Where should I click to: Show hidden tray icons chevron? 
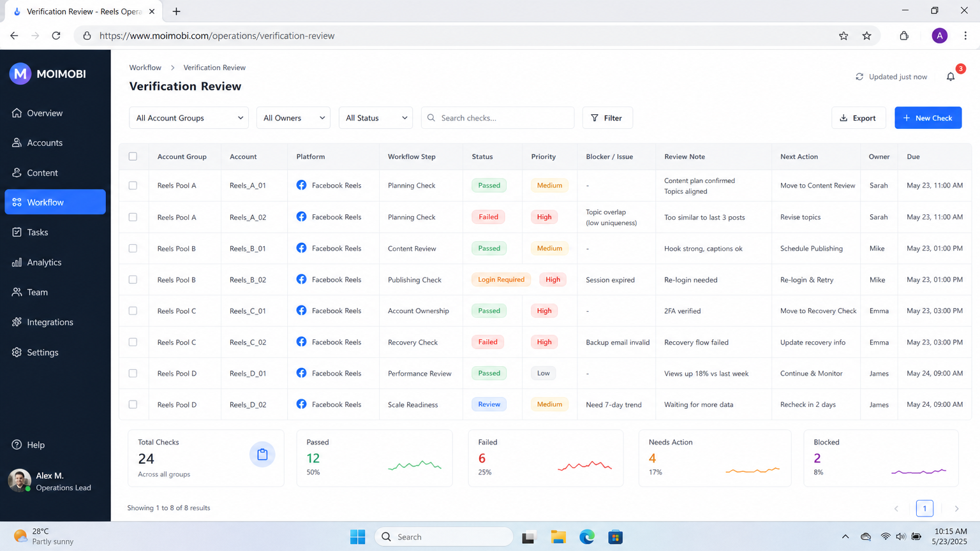pyautogui.click(x=845, y=537)
